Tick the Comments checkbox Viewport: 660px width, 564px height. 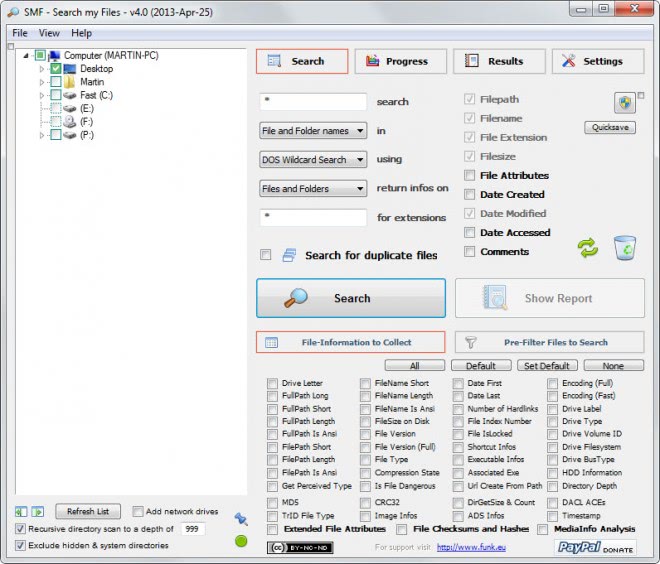tap(469, 251)
